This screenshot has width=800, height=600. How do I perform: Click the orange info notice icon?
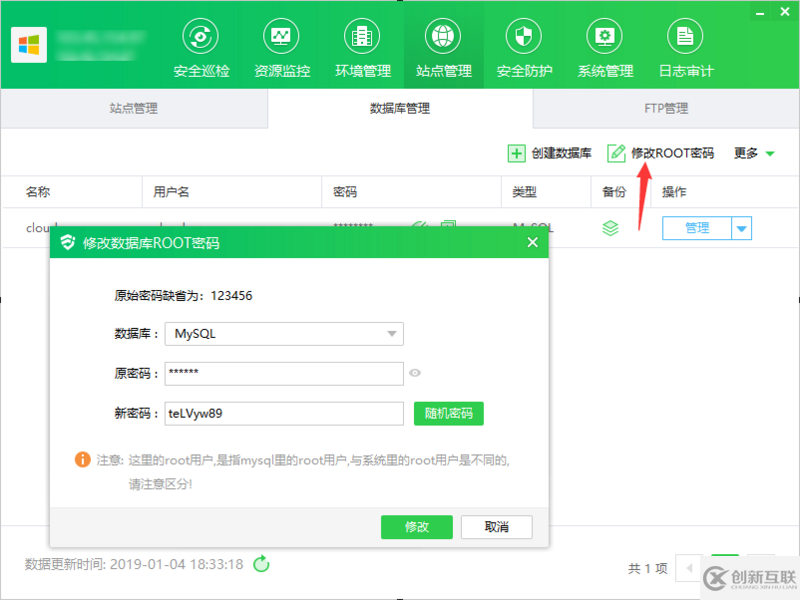click(83, 460)
